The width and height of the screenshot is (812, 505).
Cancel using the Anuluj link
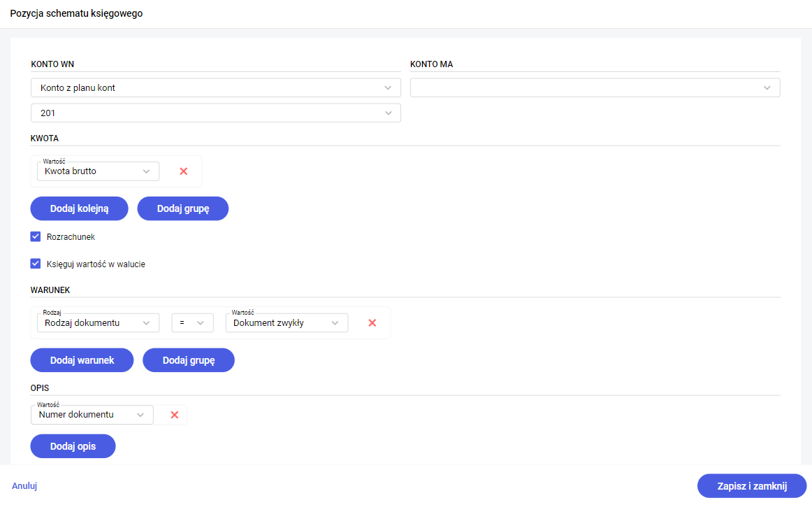pyautogui.click(x=24, y=486)
